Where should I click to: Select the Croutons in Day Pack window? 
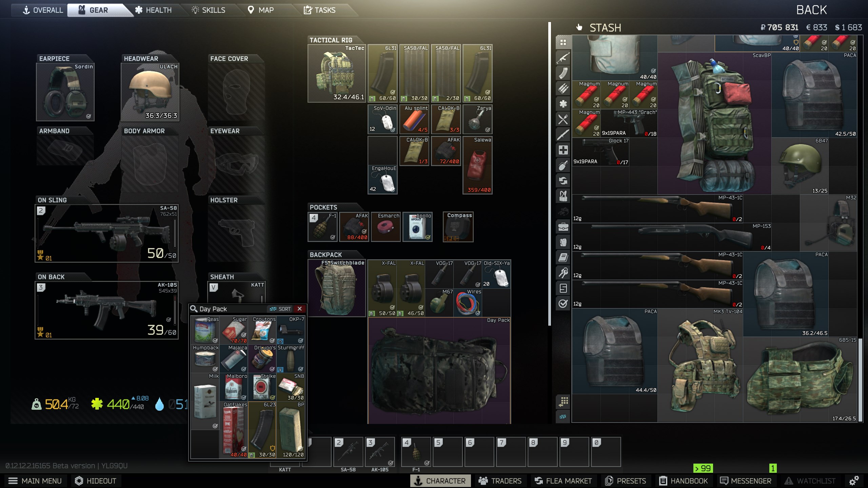coord(262,330)
